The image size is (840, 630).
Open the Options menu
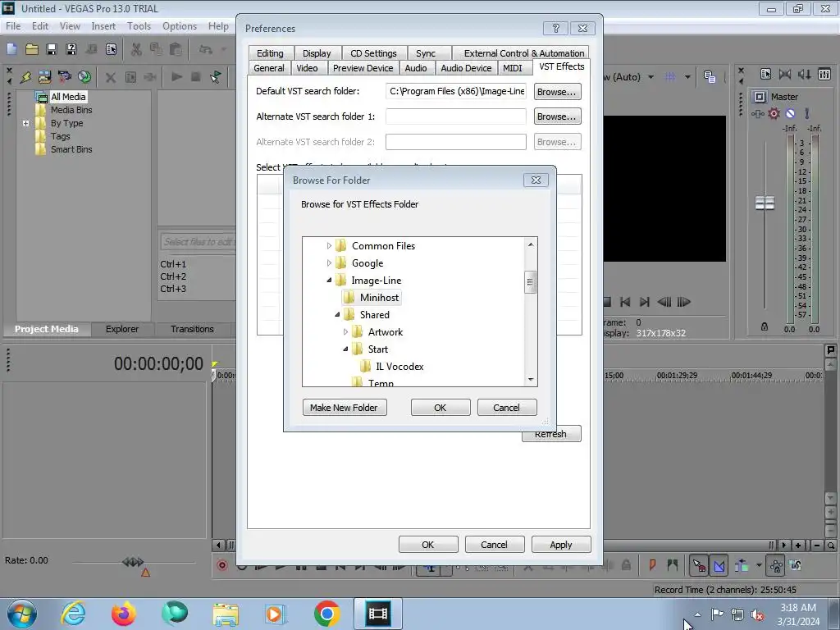(180, 25)
